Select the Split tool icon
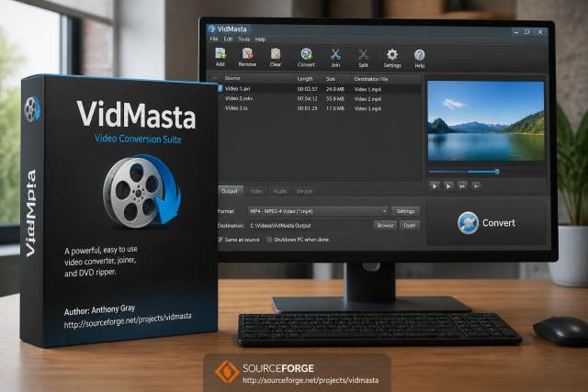588x392 pixels. click(363, 55)
